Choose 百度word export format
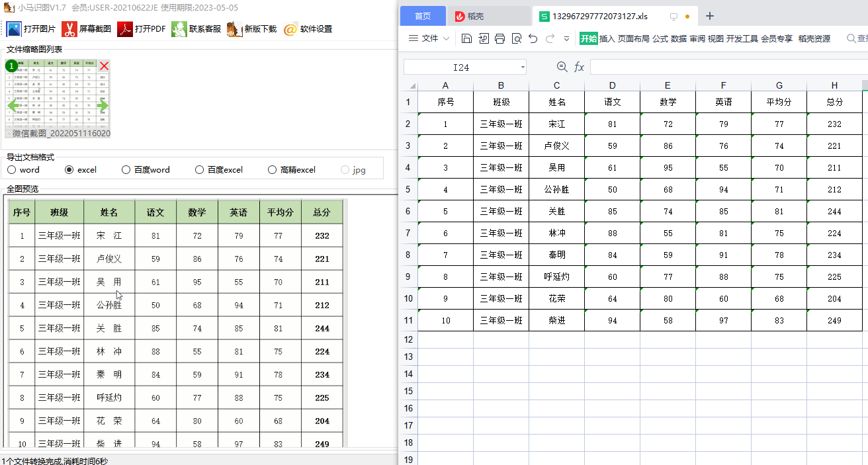The image size is (868, 465). 146,170
